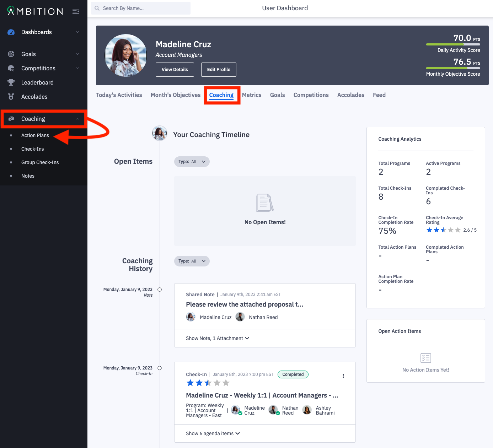Screen dimensions: 493x448
Task: Click the Competitions helmet icon
Action: tap(11, 68)
